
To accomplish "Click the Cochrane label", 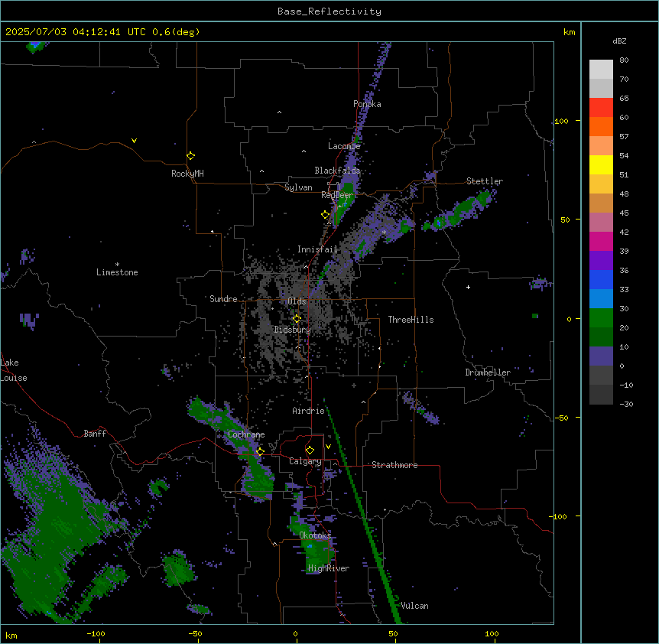I will point(246,434).
